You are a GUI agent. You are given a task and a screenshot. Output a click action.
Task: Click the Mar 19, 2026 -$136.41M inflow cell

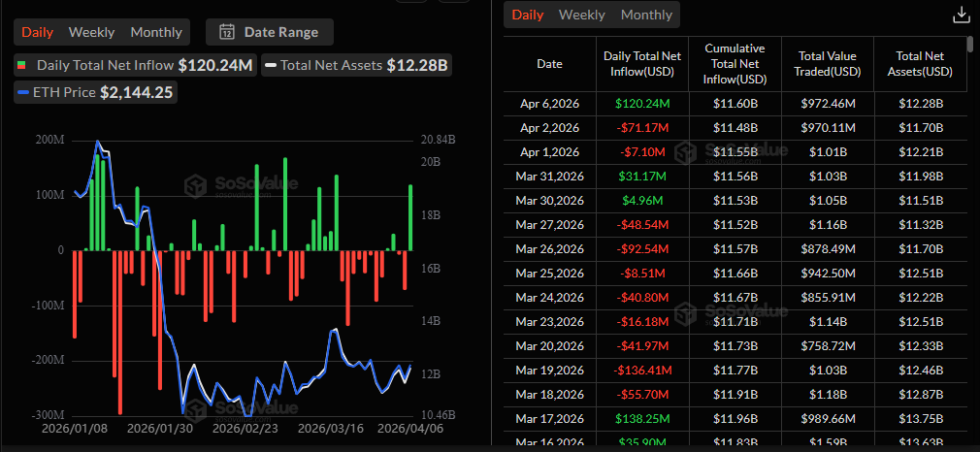(641, 370)
